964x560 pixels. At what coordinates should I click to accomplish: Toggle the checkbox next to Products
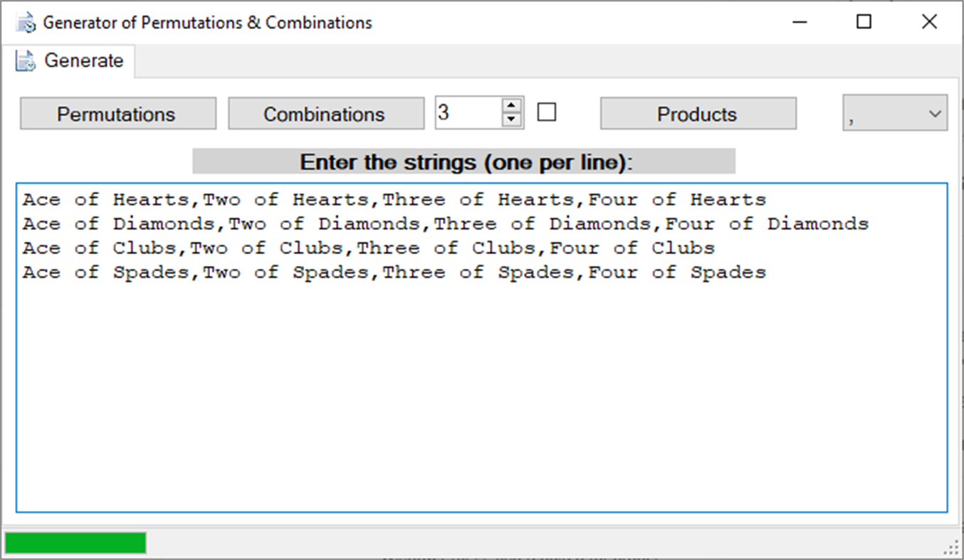tap(547, 112)
